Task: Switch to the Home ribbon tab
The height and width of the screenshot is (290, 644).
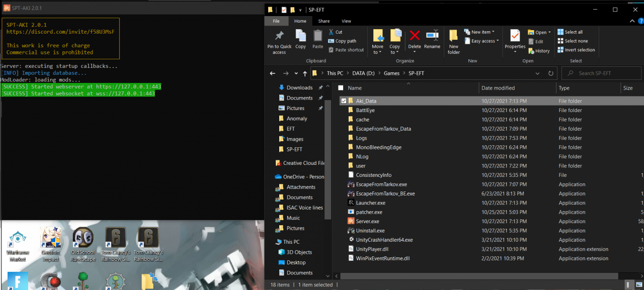Action: 300,21
